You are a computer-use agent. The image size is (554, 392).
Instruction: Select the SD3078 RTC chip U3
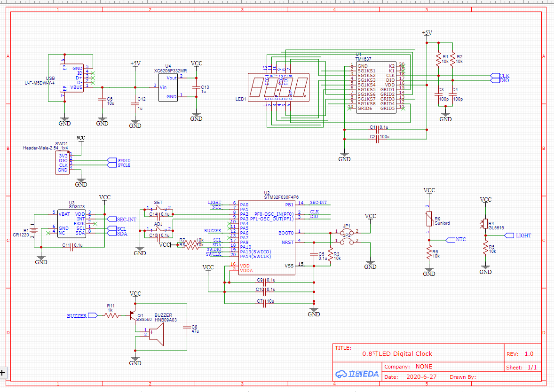point(72,224)
